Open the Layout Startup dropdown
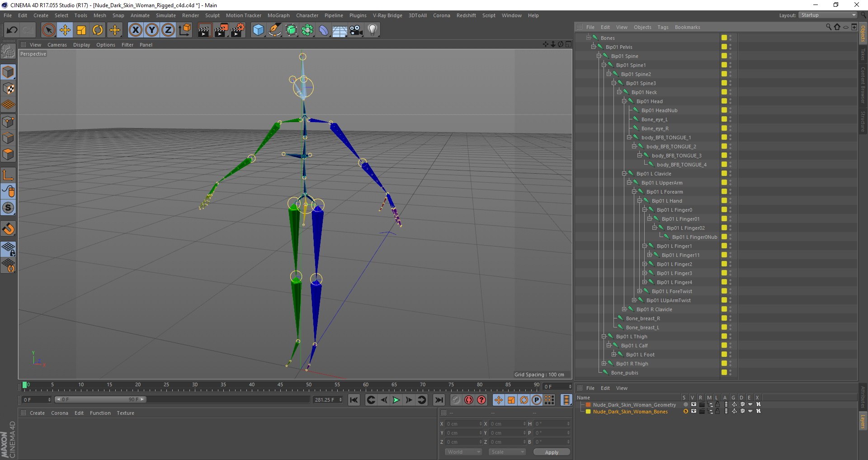Screen dimensions: 868x460 pyautogui.click(x=828, y=15)
